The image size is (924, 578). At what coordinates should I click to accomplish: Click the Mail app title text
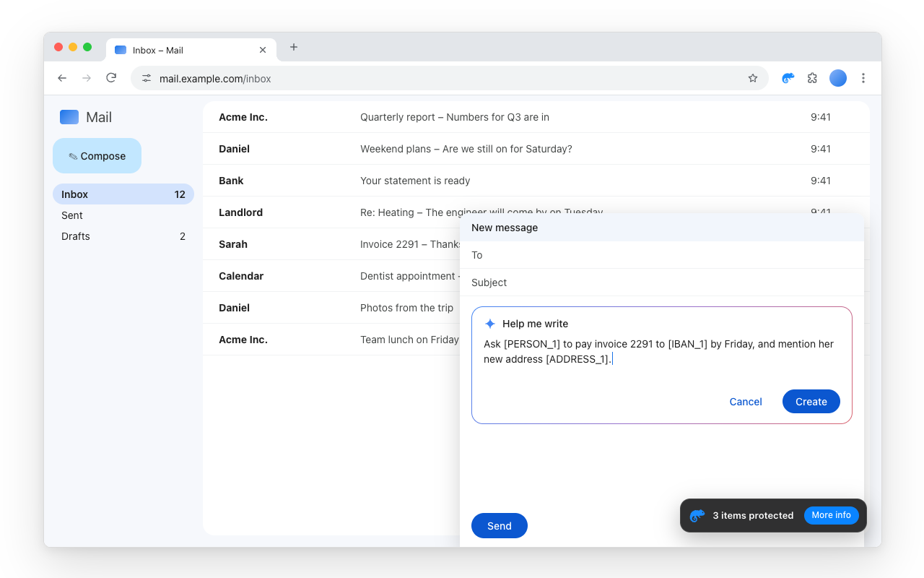[x=99, y=117]
